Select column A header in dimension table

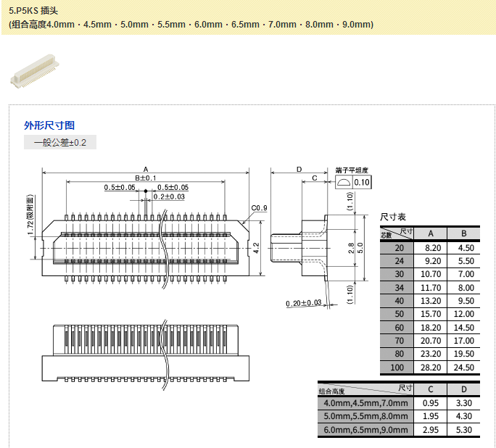(x=431, y=233)
